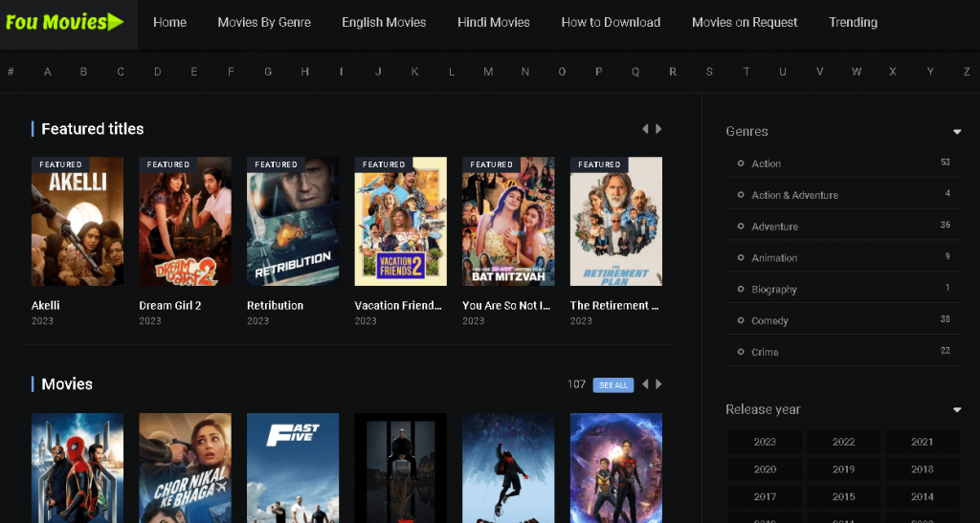
Task: Click The Retirement ... title text
Action: point(614,306)
